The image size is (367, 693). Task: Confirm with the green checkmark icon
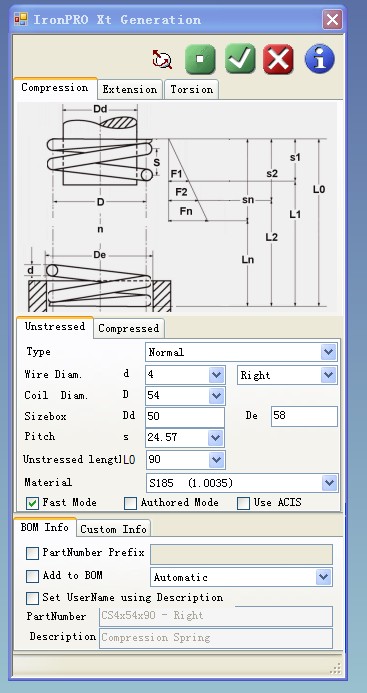(240, 58)
